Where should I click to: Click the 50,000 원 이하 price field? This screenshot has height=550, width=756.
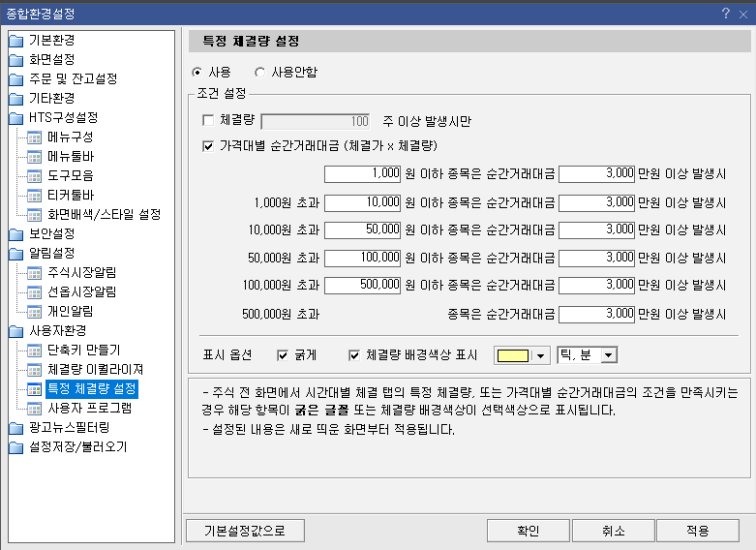(x=363, y=229)
